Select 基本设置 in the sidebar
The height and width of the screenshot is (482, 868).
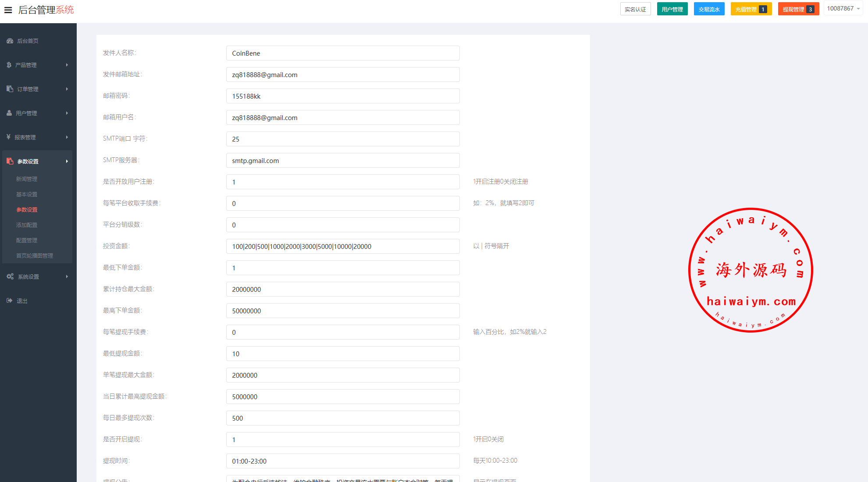(x=27, y=194)
